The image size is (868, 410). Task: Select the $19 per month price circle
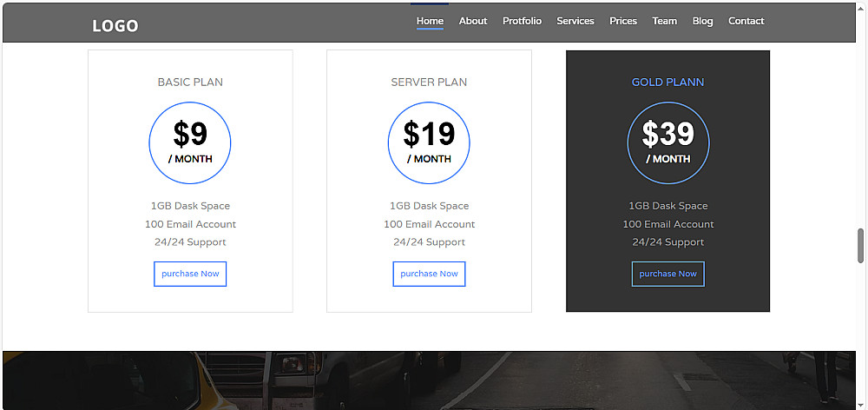(x=429, y=143)
